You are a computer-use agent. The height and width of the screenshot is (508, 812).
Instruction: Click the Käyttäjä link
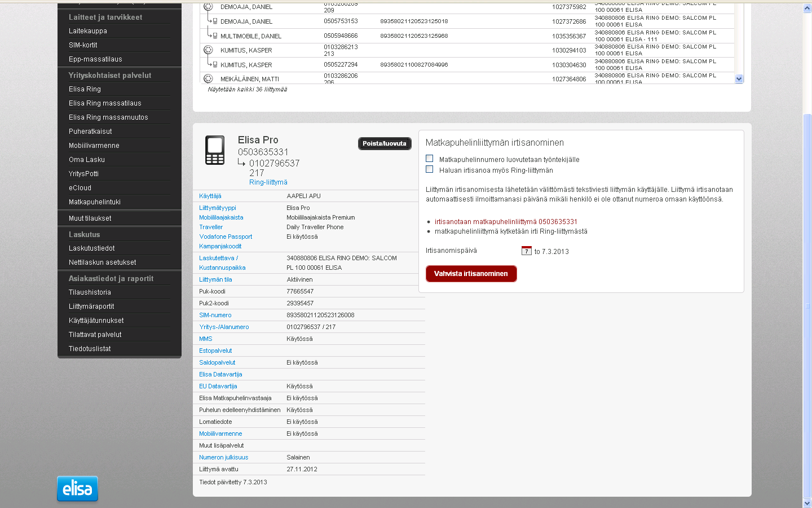(x=210, y=196)
